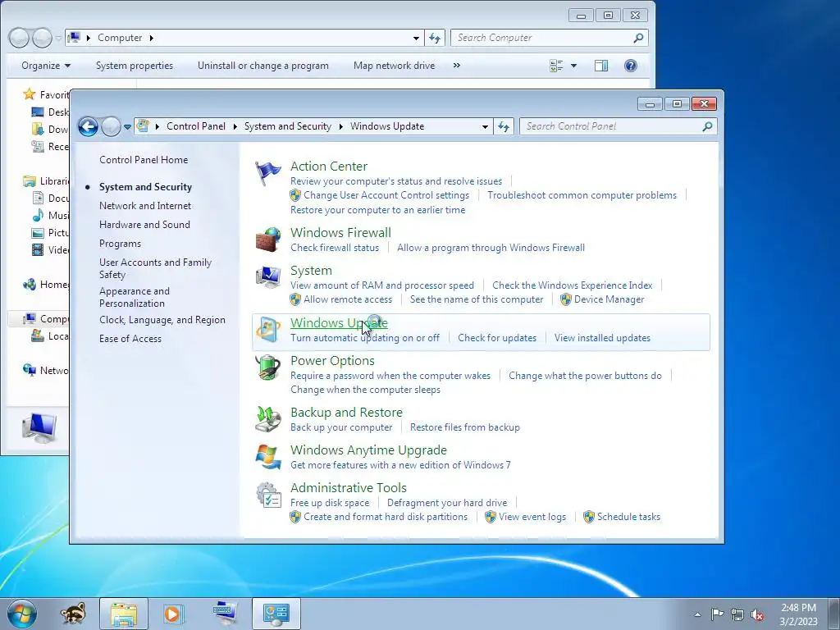The image size is (840, 630).
Task: Click System properties in Computer toolbar
Action: [135, 66]
